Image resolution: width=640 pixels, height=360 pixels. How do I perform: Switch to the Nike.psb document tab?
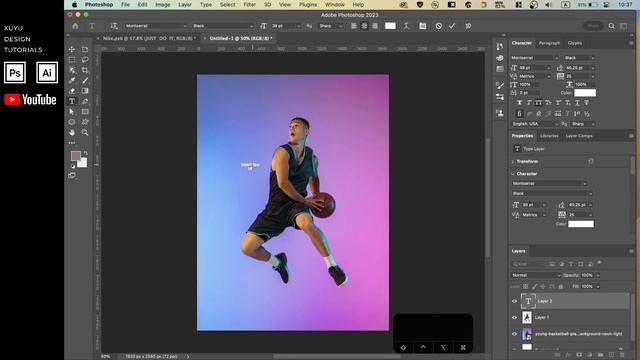pyautogui.click(x=149, y=38)
